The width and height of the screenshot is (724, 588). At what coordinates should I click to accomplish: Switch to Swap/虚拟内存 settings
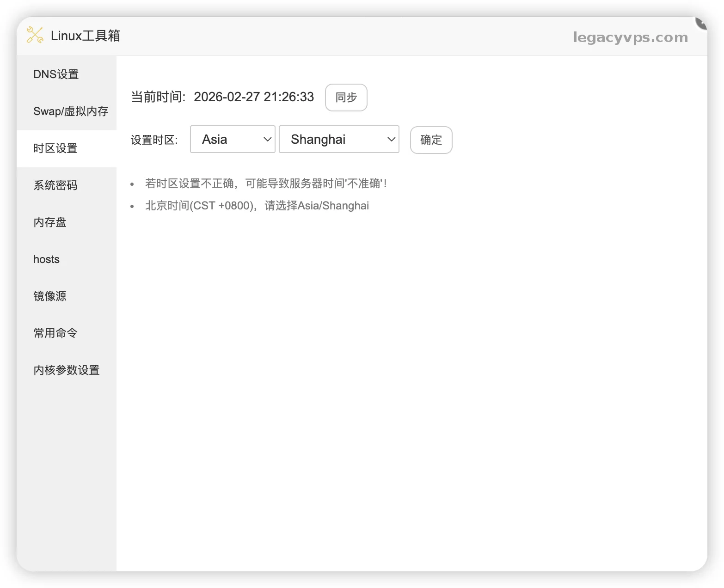point(71,111)
